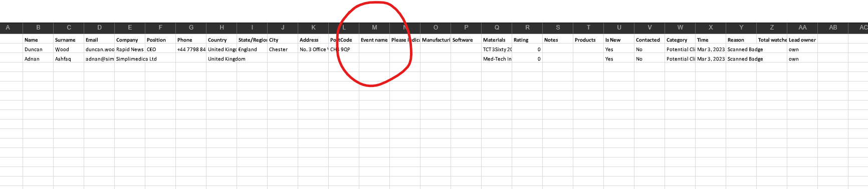
Task: Select column V header
Action: [649, 27]
